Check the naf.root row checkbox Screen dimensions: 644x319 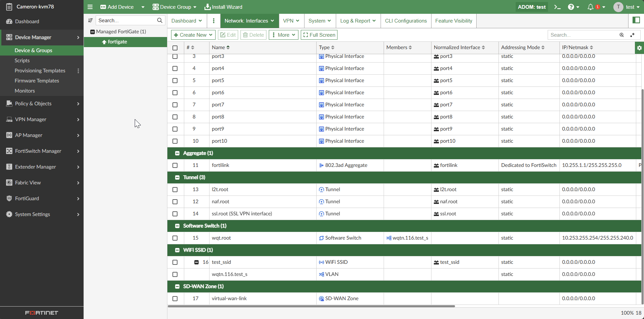pyautogui.click(x=175, y=202)
